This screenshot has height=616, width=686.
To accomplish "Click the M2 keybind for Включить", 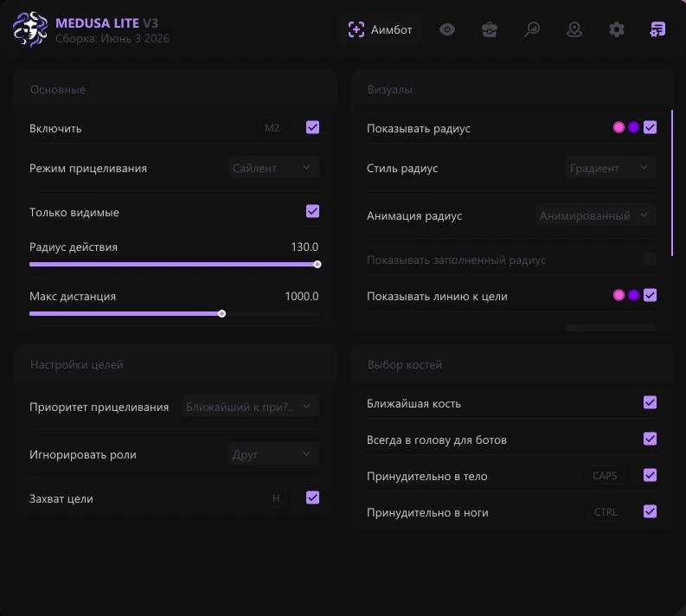I will pos(272,128).
